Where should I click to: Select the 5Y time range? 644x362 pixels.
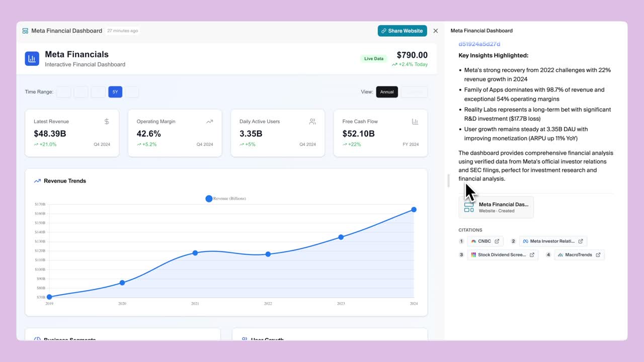point(115,92)
